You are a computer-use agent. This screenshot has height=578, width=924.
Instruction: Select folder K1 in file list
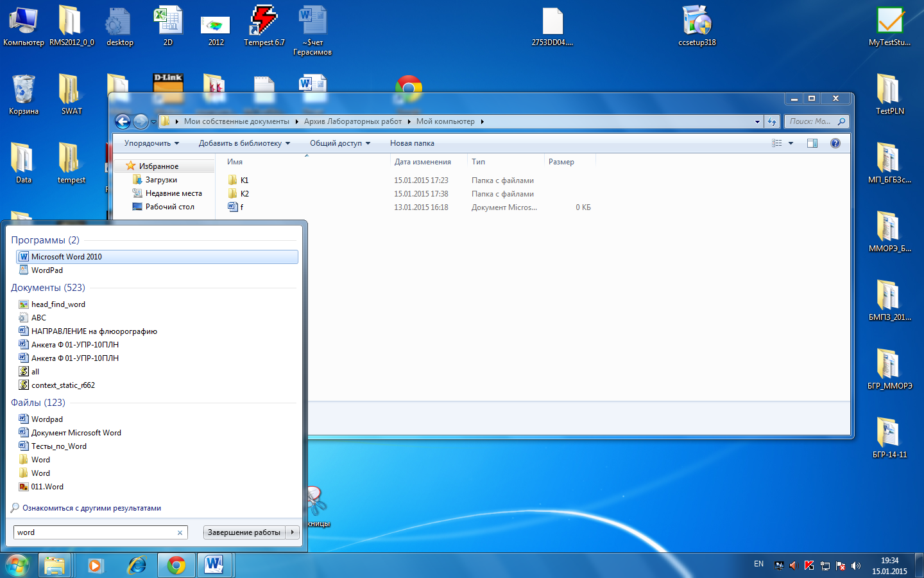point(239,180)
